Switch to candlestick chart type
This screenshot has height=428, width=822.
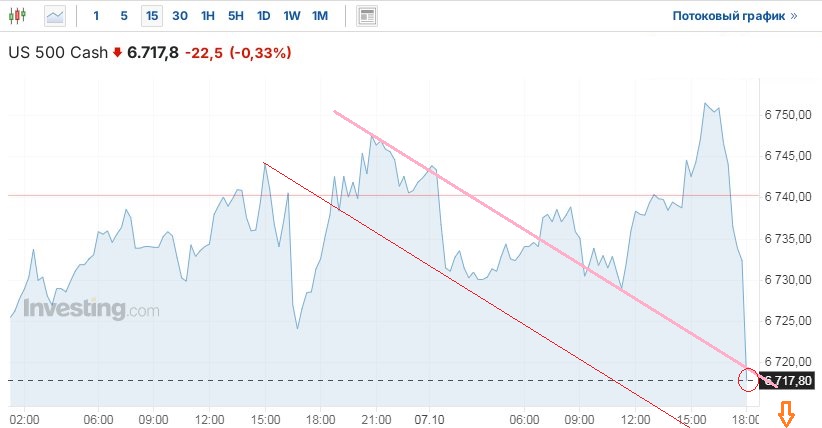(20, 16)
